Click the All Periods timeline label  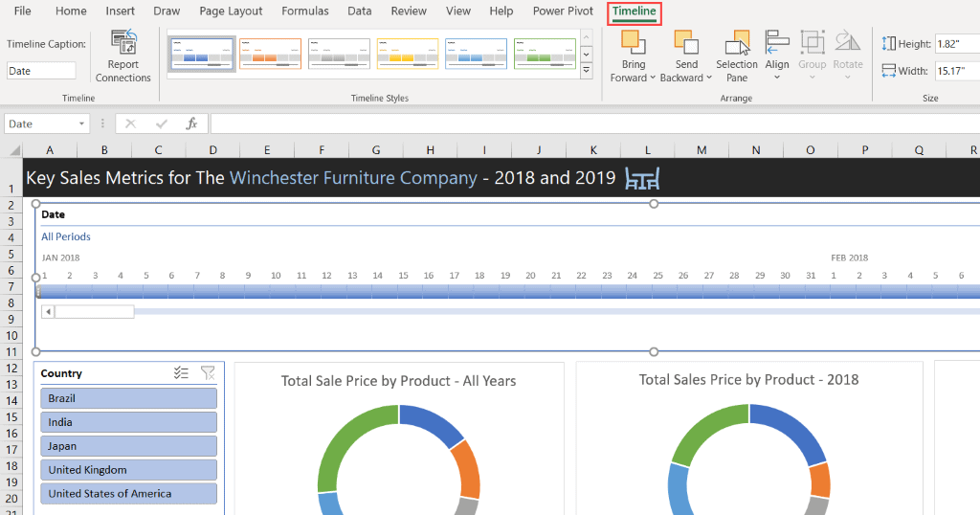(66, 236)
